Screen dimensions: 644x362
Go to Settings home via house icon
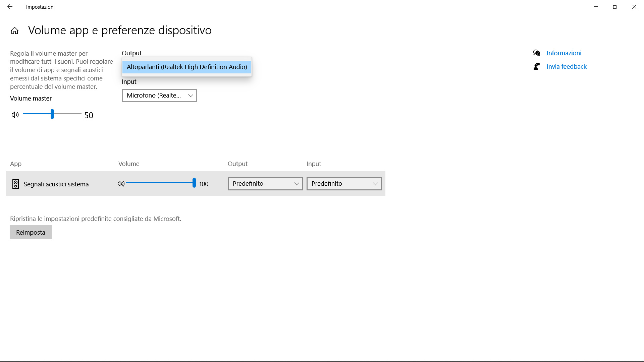(x=14, y=31)
